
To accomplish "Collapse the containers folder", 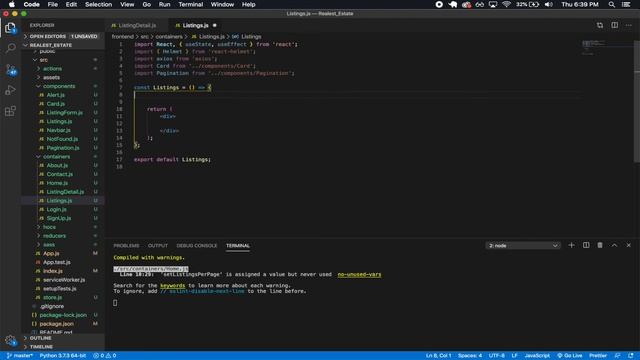I will click(56, 157).
